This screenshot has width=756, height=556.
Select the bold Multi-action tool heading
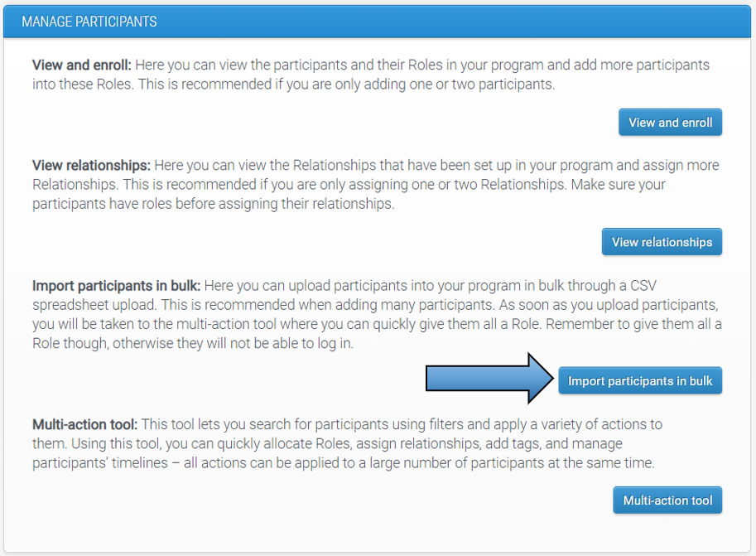pos(82,423)
